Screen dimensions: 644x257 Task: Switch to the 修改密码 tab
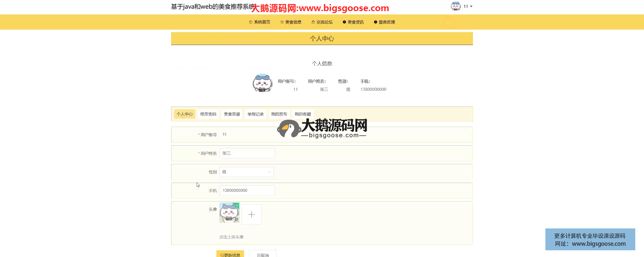pyautogui.click(x=208, y=114)
